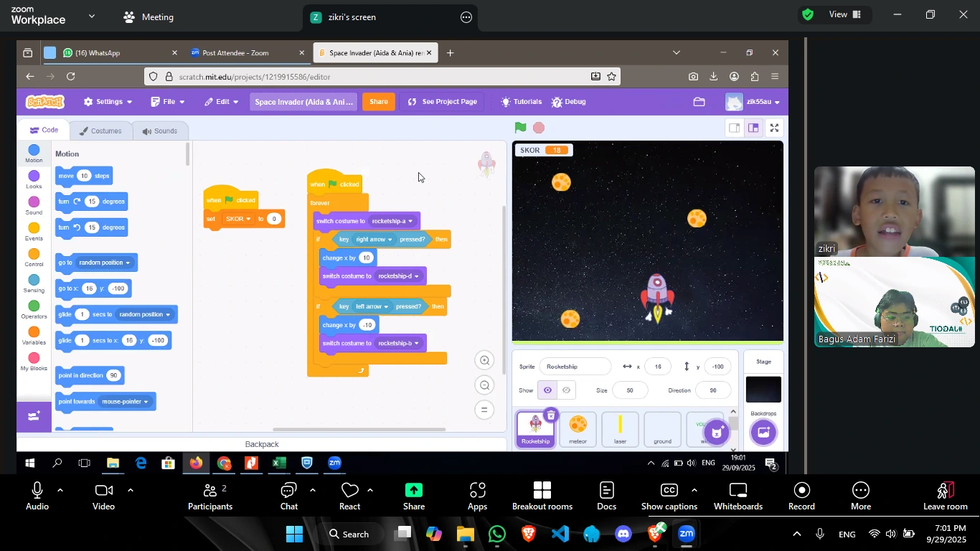The height and width of the screenshot is (551, 980).
Task: Enter full screen stage mode
Action: [x=774, y=128]
